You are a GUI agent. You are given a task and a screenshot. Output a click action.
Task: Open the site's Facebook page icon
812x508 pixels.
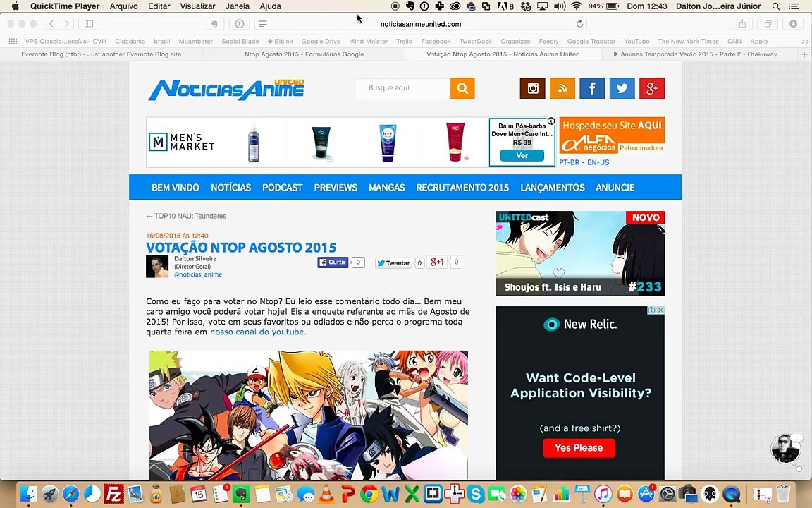tap(592, 88)
